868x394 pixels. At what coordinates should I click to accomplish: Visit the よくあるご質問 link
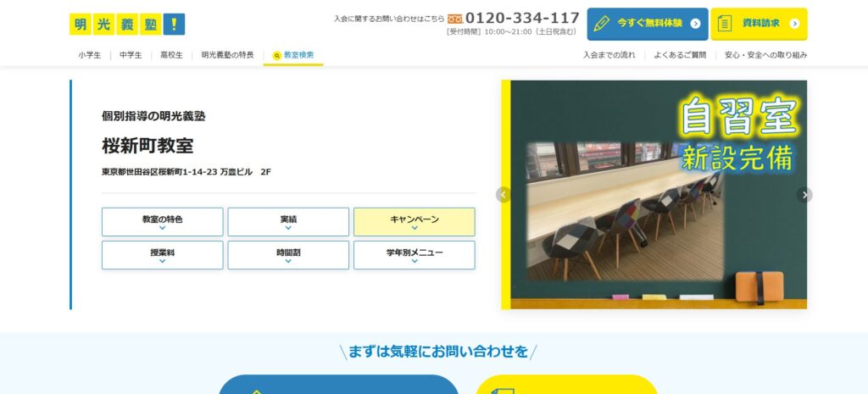click(680, 55)
